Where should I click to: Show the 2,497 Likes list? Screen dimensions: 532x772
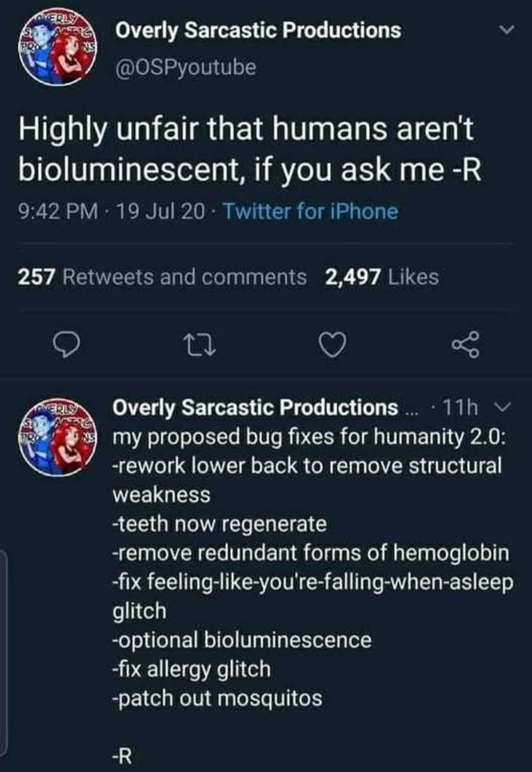(382, 277)
